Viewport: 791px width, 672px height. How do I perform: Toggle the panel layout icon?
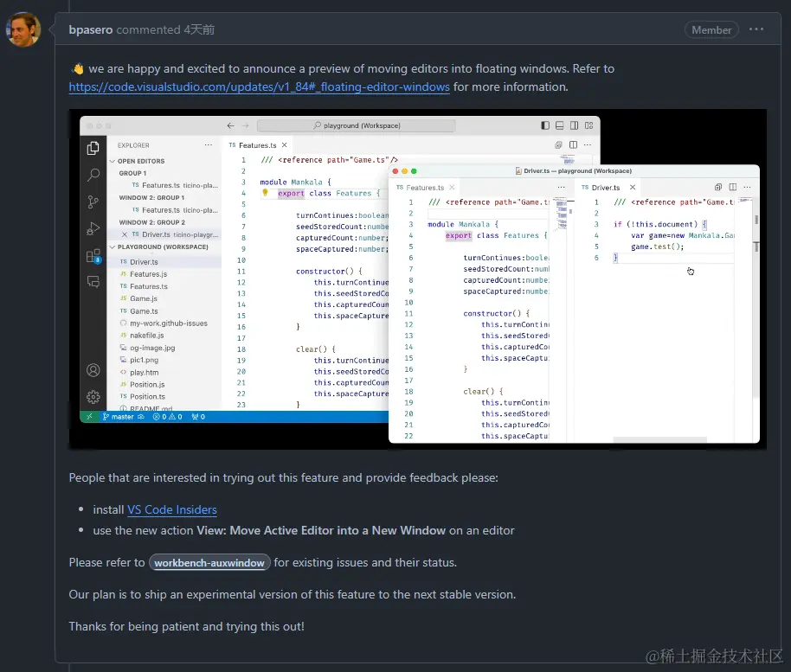[559, 125]
